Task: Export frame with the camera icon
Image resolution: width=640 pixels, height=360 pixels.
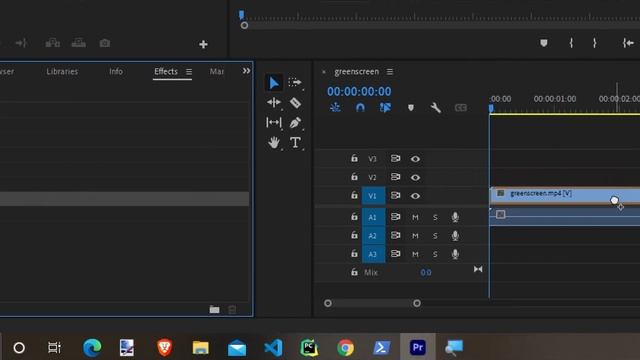Action: (x=105, y=43)
